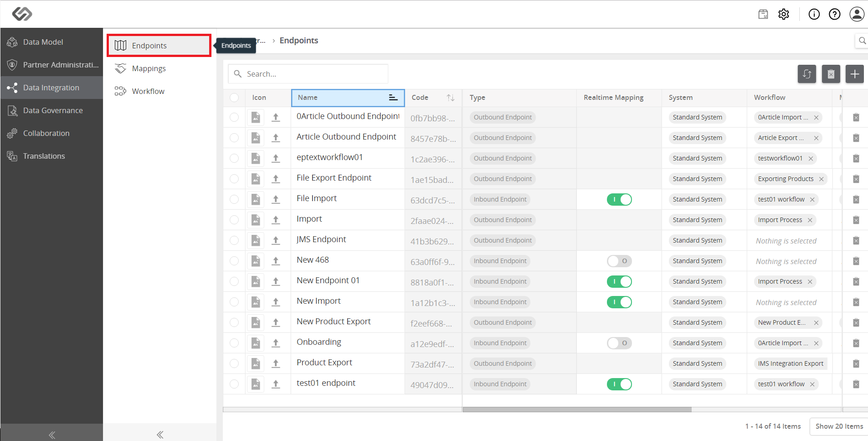Enable Realtime Mapping for New 468
Image resolution: width=868 pixels, height=441 pixels.
coord(619,261)
